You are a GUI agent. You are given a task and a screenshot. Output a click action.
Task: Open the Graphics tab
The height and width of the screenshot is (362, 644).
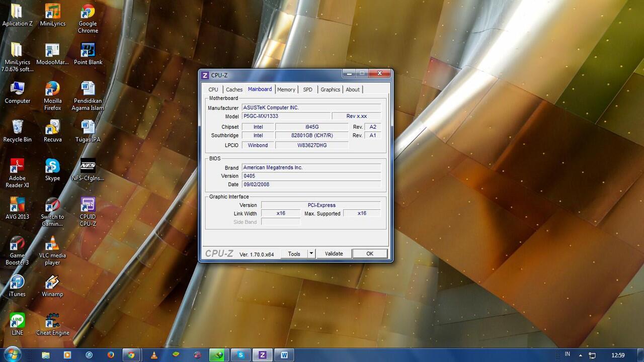pyautogui.click(x=330, y=89)
